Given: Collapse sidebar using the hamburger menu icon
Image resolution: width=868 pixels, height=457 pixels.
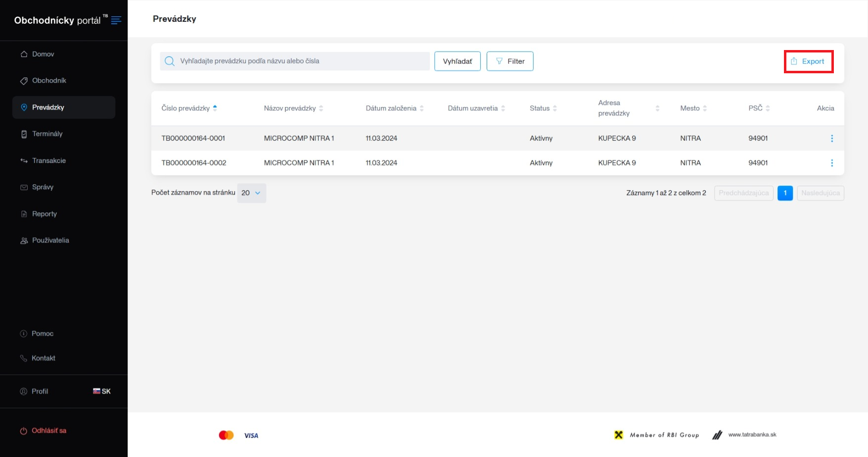Looking at the screenshot, I should [x=116, y=20].
